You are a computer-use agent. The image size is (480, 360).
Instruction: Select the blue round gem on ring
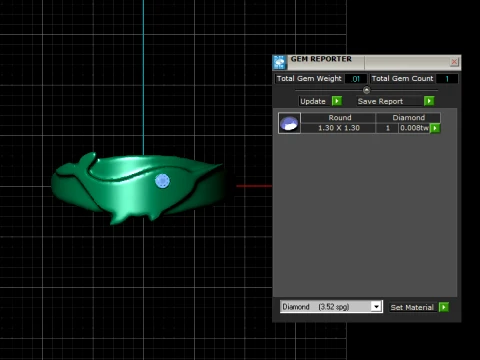point(162,181)
